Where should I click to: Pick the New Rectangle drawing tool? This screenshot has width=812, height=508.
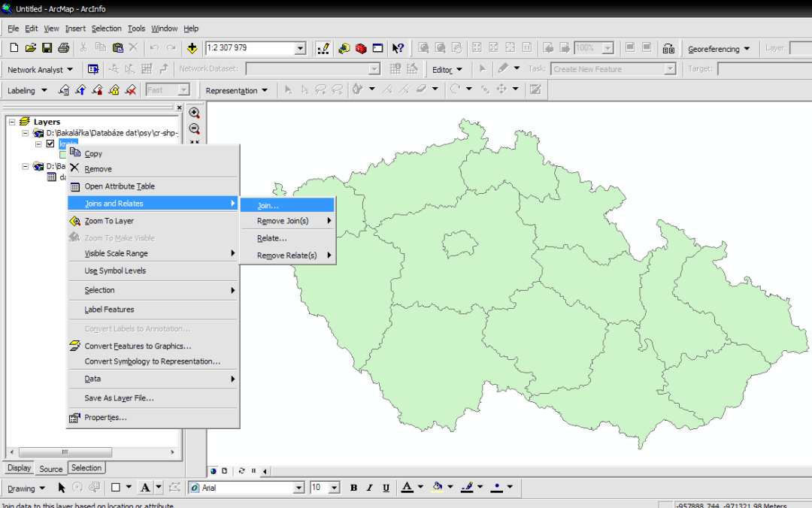116,488
